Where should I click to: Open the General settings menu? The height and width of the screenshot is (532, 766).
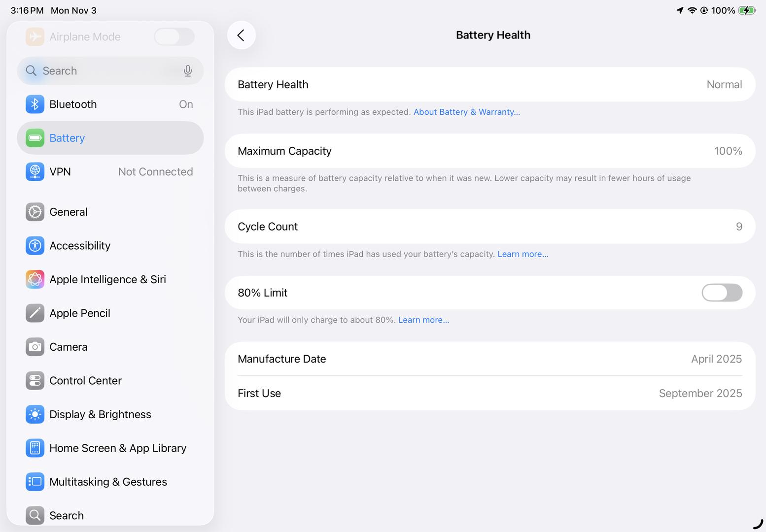[x=69, y=212]
